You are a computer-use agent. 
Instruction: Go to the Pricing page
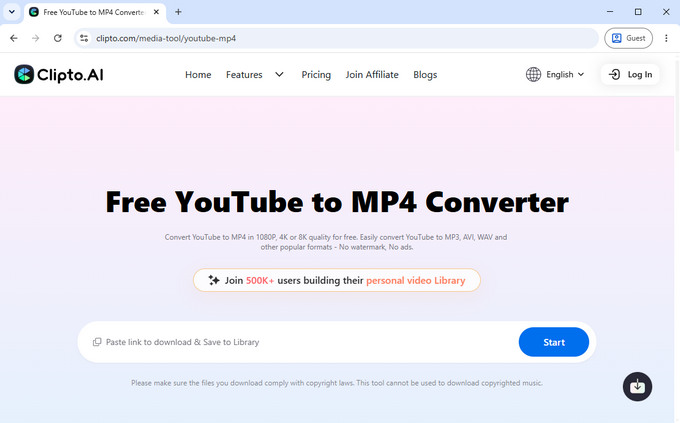click(316, 75)
